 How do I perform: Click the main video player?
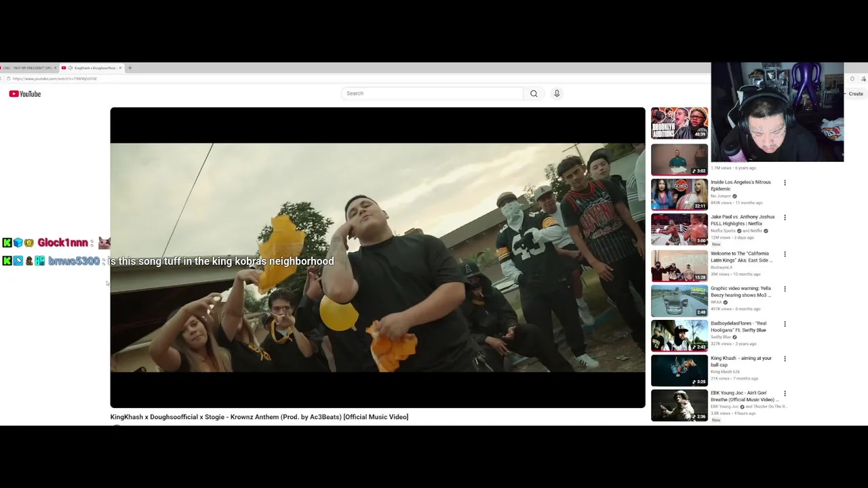[378, 258]
